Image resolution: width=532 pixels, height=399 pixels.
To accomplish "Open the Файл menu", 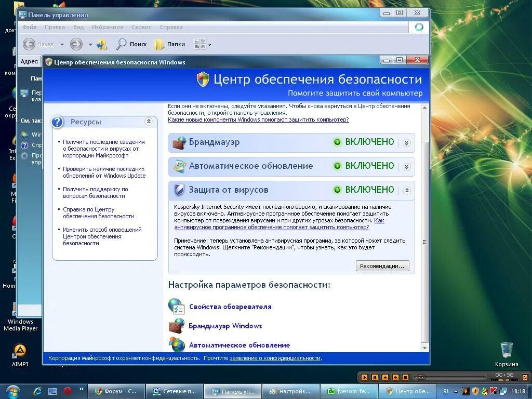I will coord(30,27).
